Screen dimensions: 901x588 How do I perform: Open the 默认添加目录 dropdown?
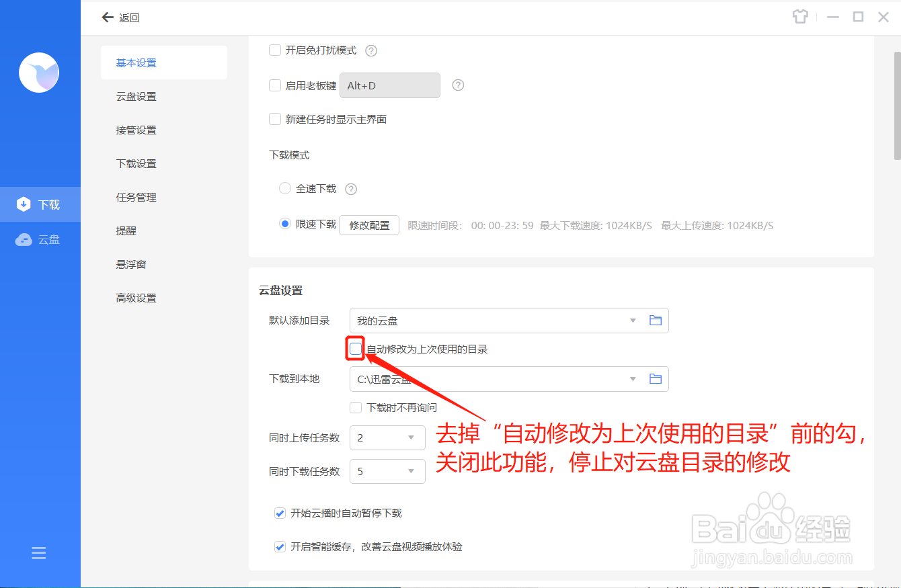632,321
